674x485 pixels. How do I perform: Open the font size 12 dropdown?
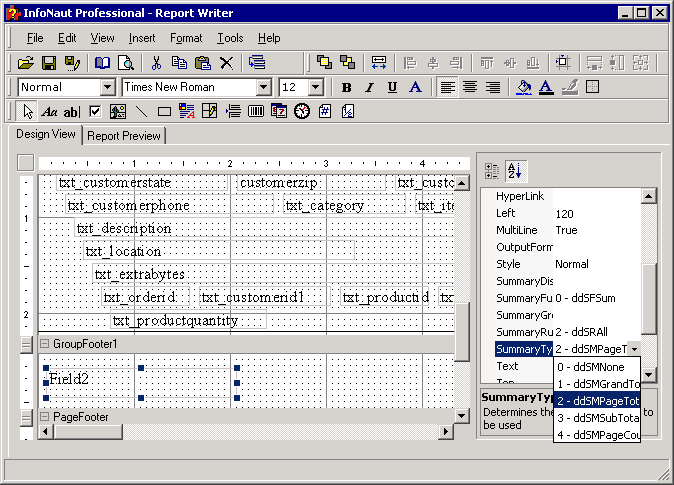point(316,87)
